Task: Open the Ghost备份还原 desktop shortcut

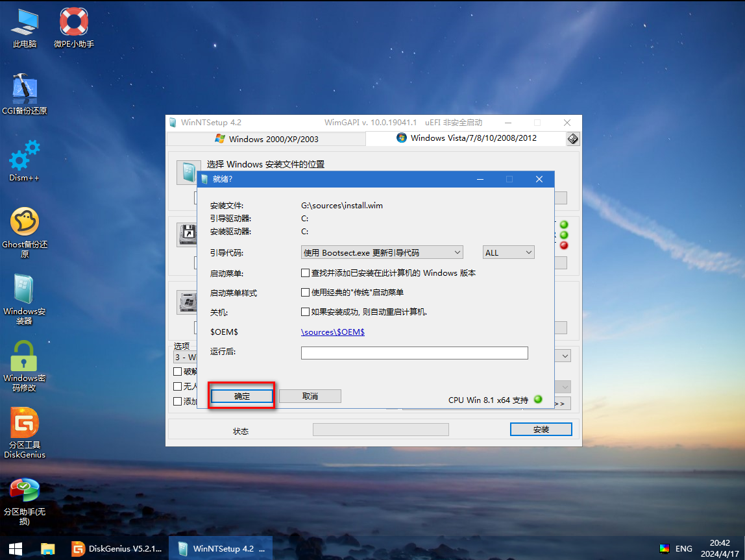Action: [24, 233]
